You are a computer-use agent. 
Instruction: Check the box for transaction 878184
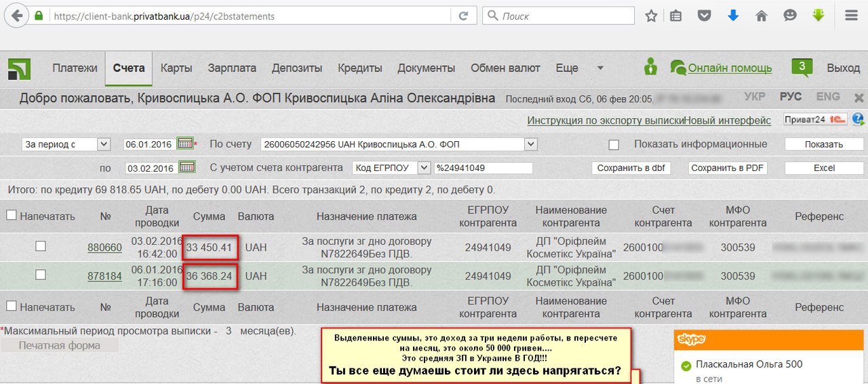click(x=41, y=275)
